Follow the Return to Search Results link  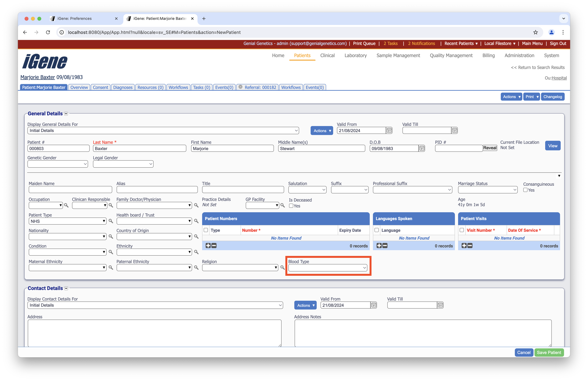pos(538,67)
